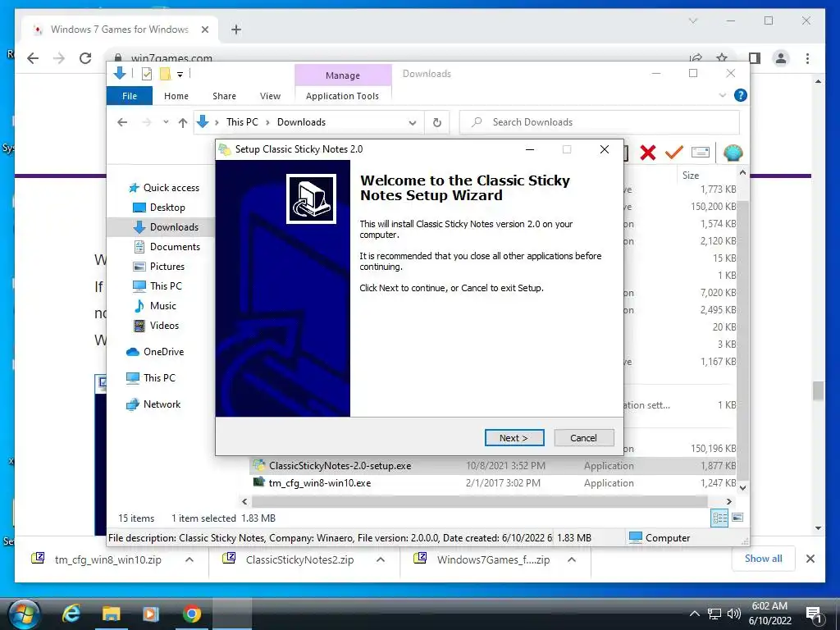This screenshot has height=630, width=840.
Task: Click the red X delete toolbar icon
Action: 648,153
